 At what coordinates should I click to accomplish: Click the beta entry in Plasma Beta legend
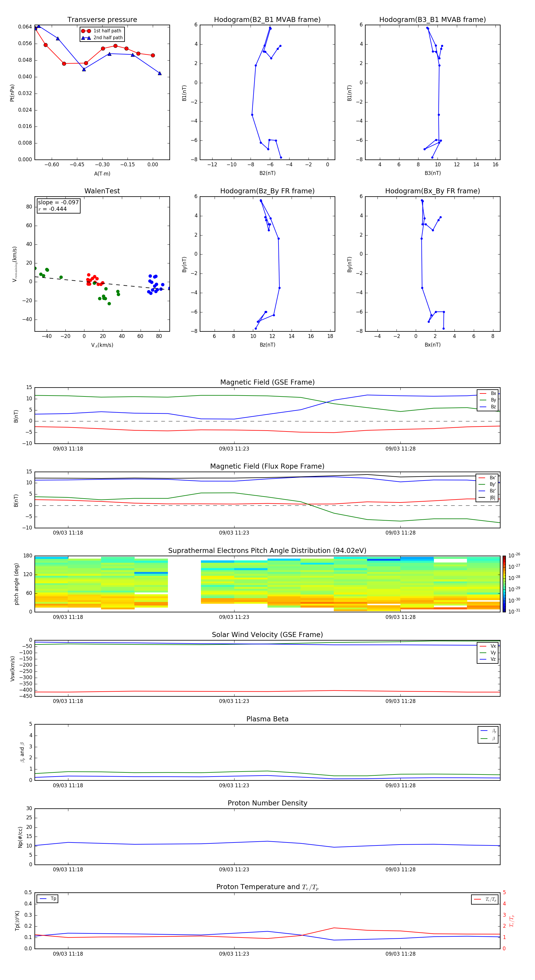click(x=488, y=739)
